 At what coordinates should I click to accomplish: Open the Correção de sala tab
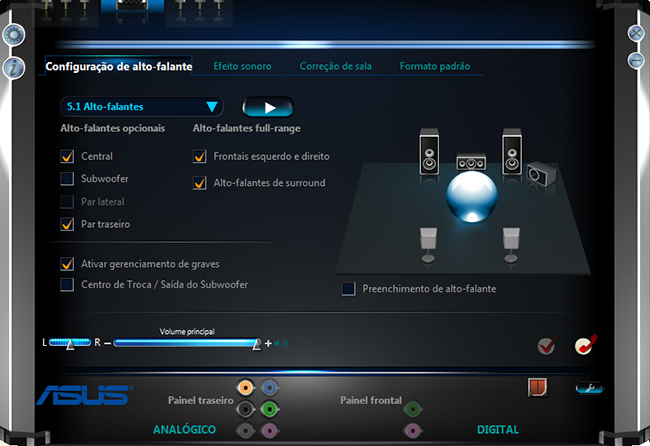(335, 66)
